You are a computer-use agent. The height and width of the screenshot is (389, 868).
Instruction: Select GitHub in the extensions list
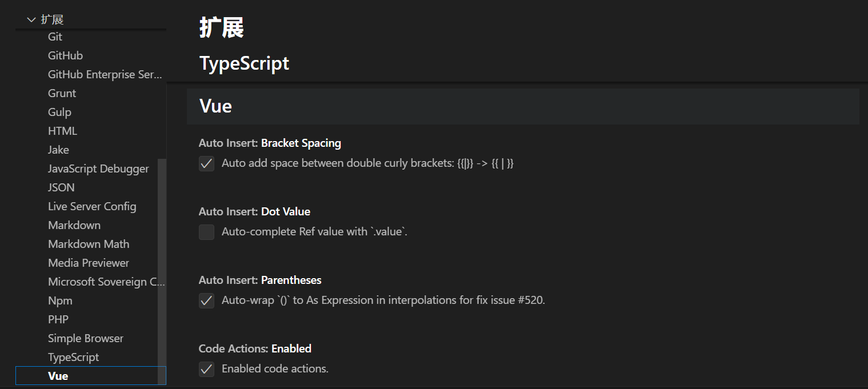pos(65,55)
